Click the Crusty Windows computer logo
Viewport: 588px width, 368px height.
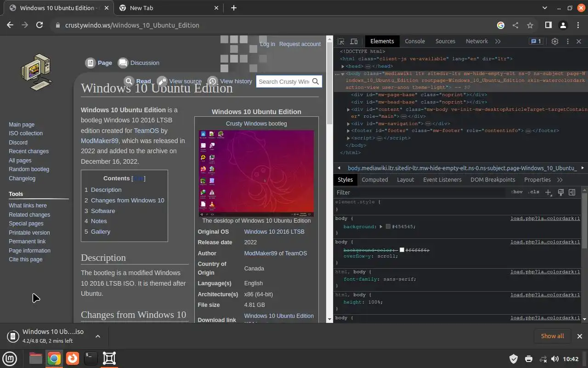coord(36,72)
